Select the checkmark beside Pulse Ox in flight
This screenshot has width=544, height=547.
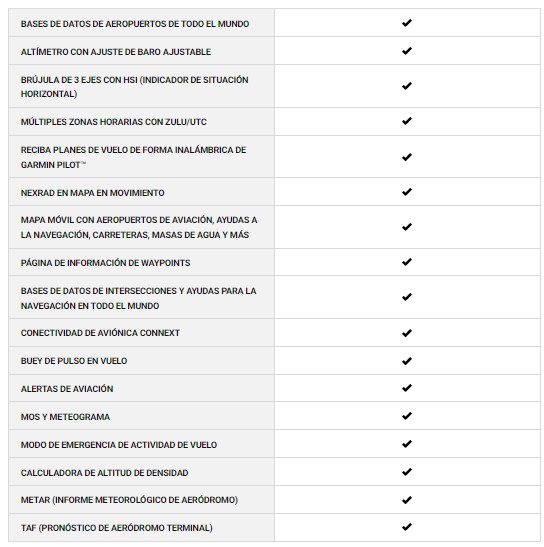[x=407, y=361]
